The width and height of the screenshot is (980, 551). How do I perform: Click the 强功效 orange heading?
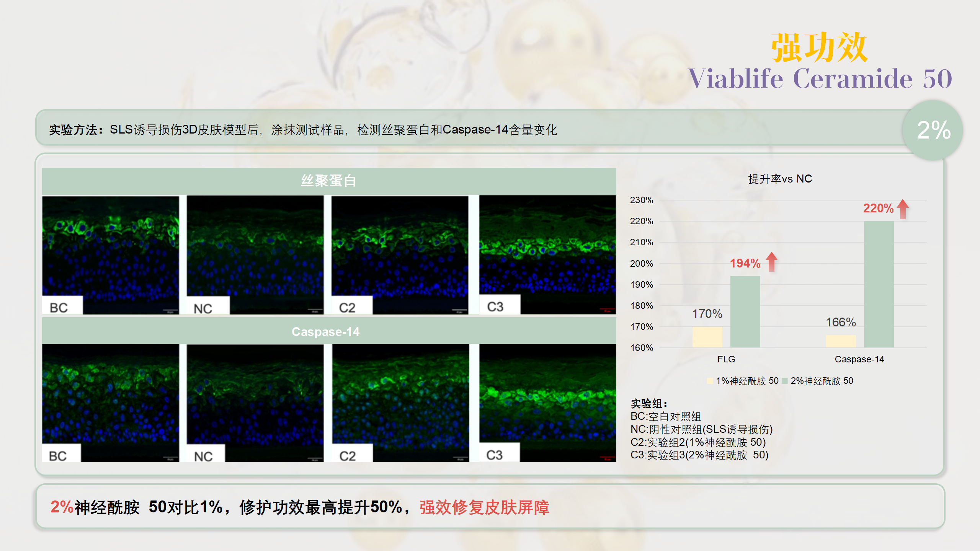tap(819, 48)
